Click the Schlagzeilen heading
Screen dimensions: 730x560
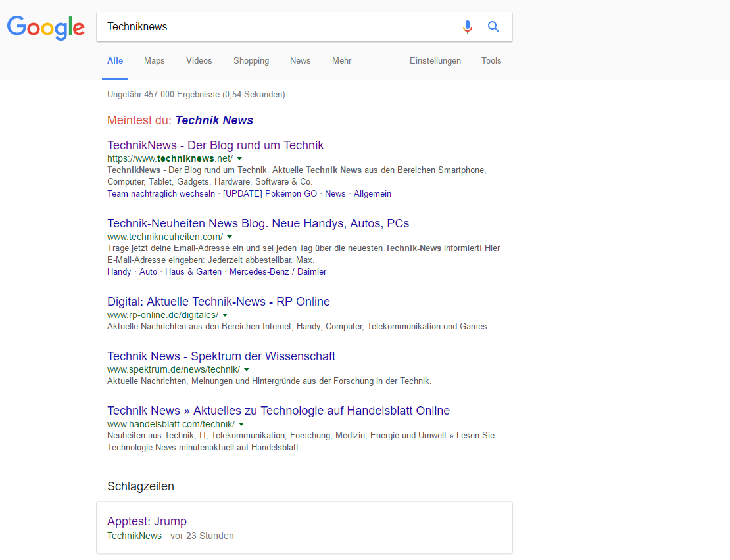pyautogui.click(x=141, y=486)
